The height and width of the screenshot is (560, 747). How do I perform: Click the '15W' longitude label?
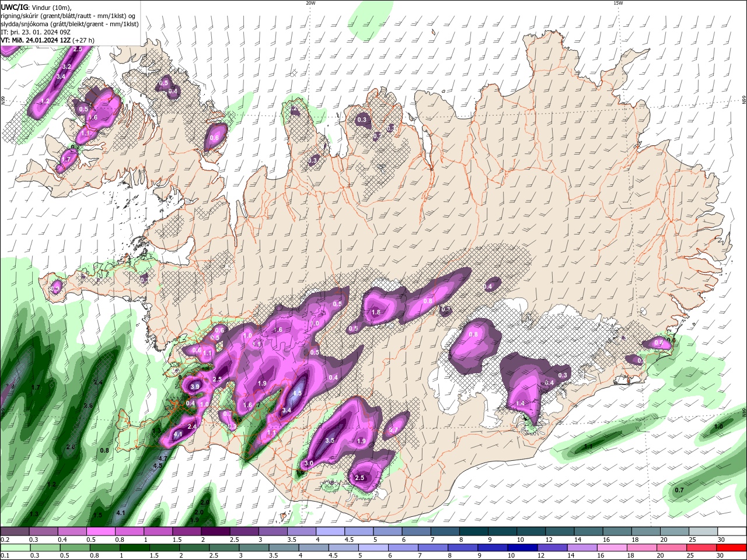(618, 2)
